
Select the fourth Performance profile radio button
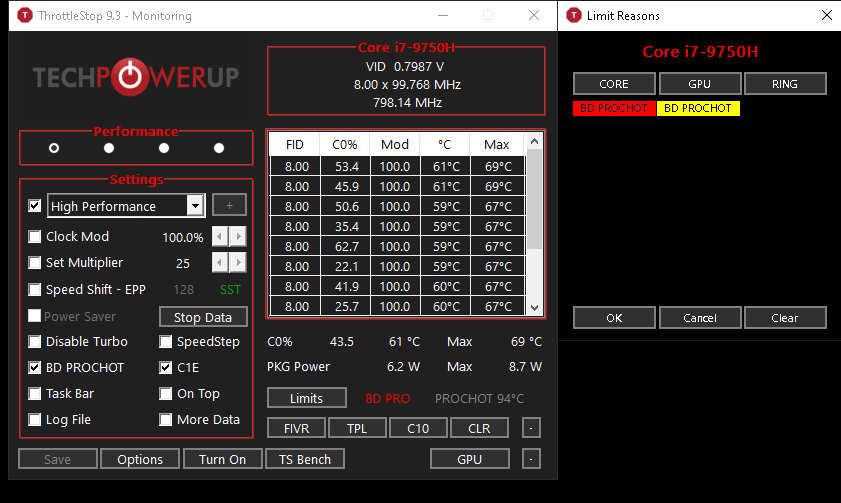click(x=219, y=148)
